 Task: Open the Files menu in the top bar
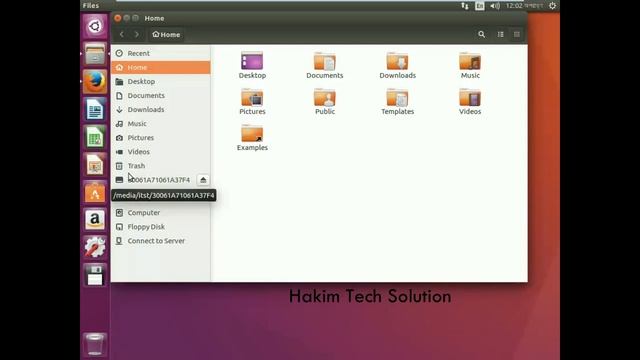(91, 5)
